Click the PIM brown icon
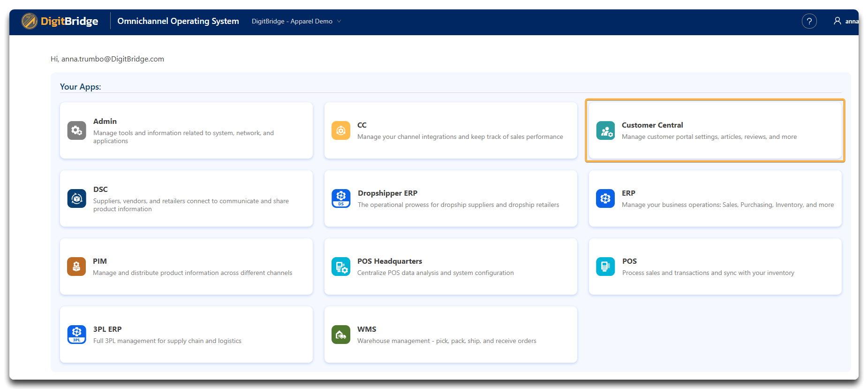The width and height of the screenshot is (868, 389). [76, 267]
